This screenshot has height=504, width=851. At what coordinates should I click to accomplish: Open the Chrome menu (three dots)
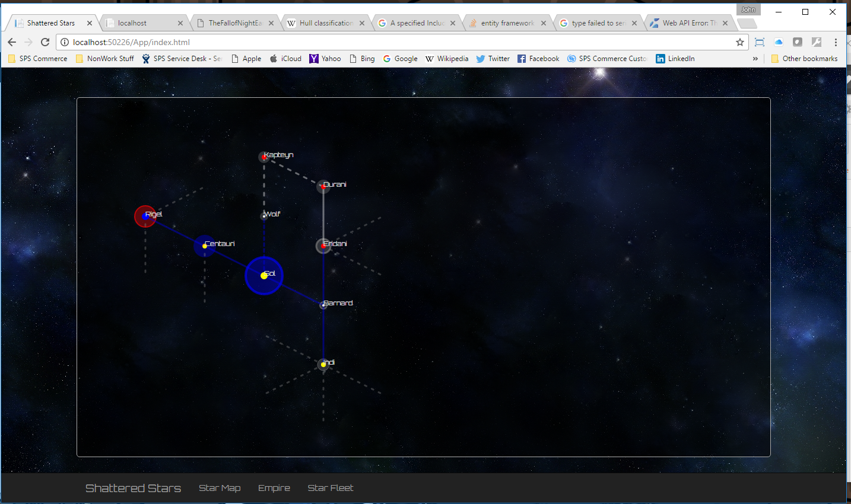(836, 42)
